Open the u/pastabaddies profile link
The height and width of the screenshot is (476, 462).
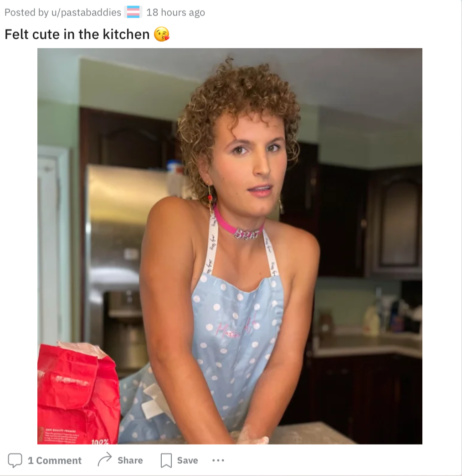(86, 12)
